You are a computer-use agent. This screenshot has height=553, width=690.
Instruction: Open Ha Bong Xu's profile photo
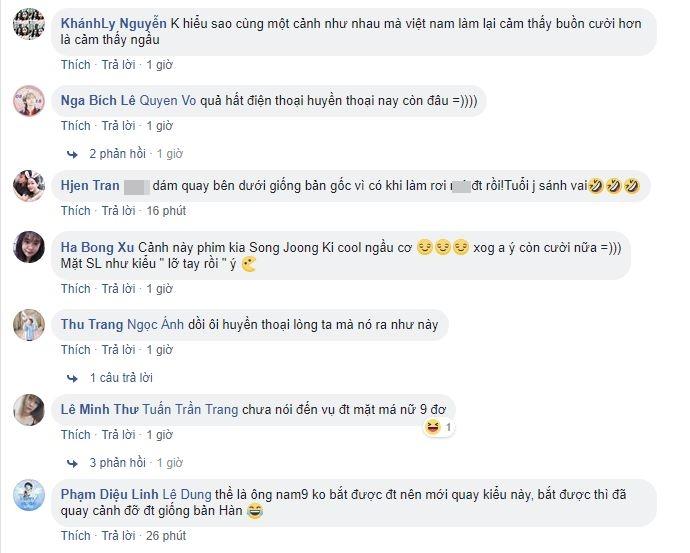pos(29,247)
